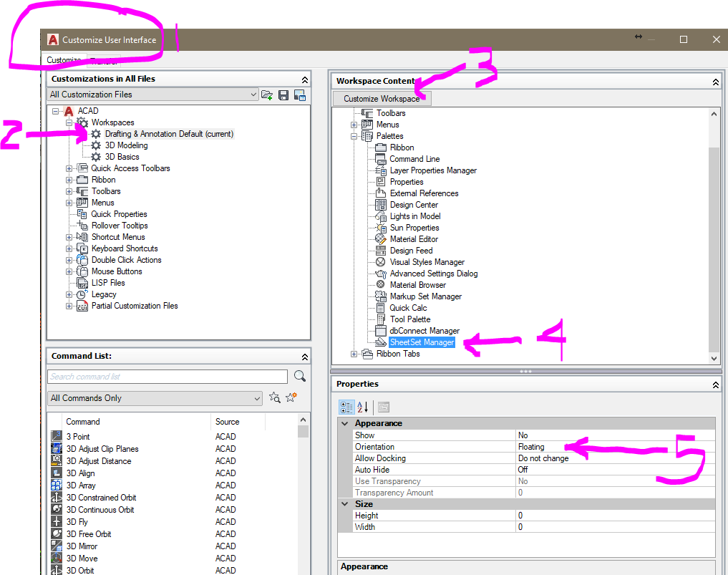Select Partial Customization Files node
This screenshot has width=728, height=575.
tap(135, 306)
